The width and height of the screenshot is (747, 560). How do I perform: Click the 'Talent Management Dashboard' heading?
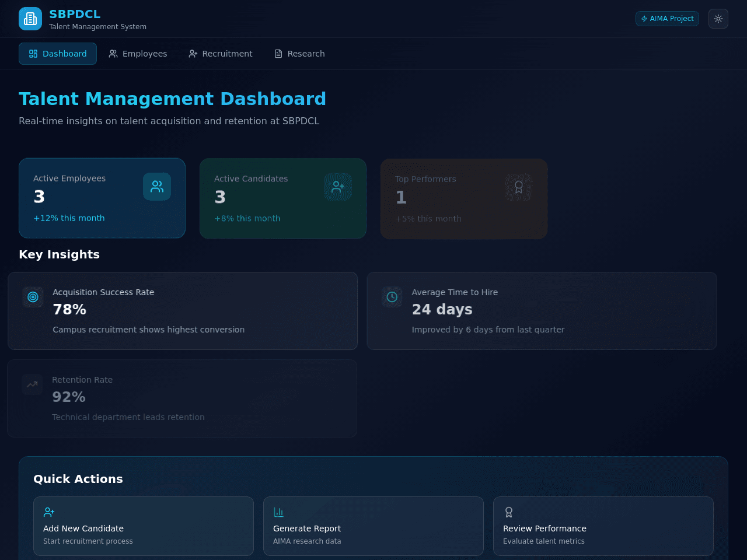click(172, 99)
